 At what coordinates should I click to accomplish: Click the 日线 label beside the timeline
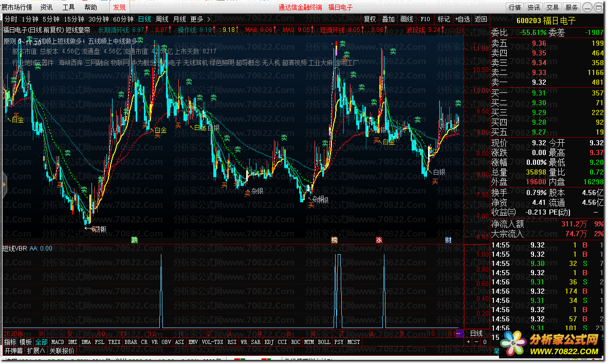476,333
